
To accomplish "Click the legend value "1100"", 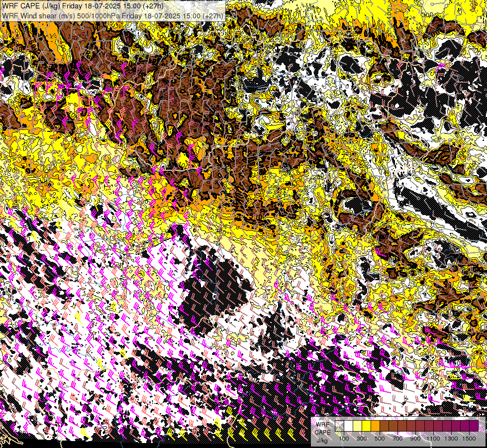I will coord(433,439).
